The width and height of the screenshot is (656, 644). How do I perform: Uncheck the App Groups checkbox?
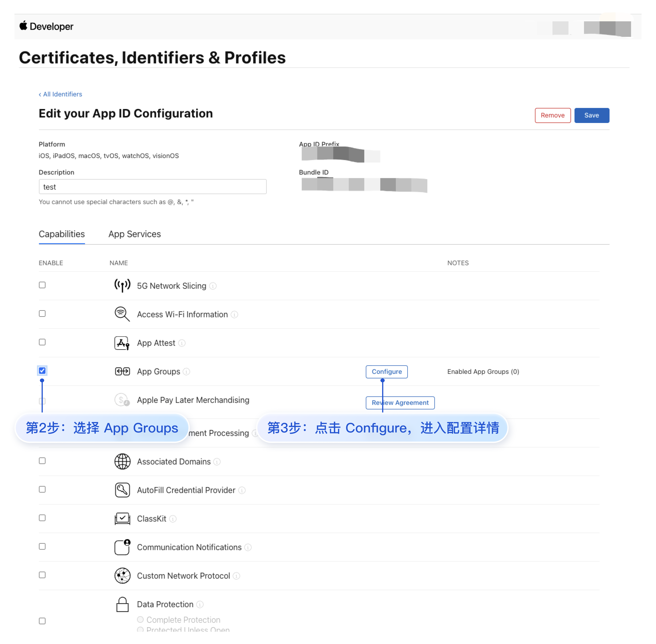click(42, 371)
